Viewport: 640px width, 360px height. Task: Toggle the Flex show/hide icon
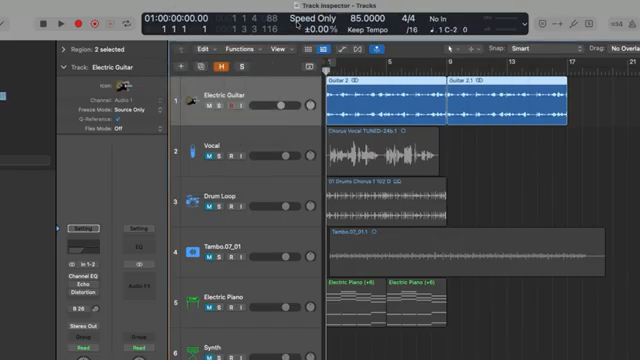tap(358, 49)
